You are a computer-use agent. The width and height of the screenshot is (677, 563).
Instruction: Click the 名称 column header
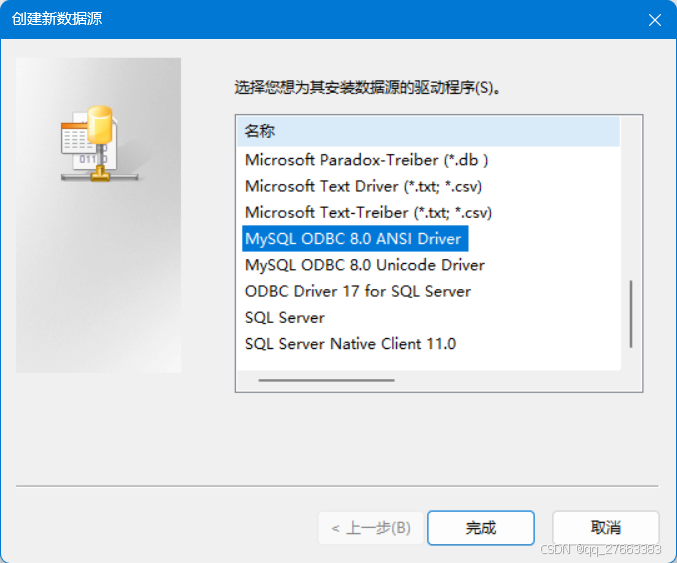coord(428,131)
